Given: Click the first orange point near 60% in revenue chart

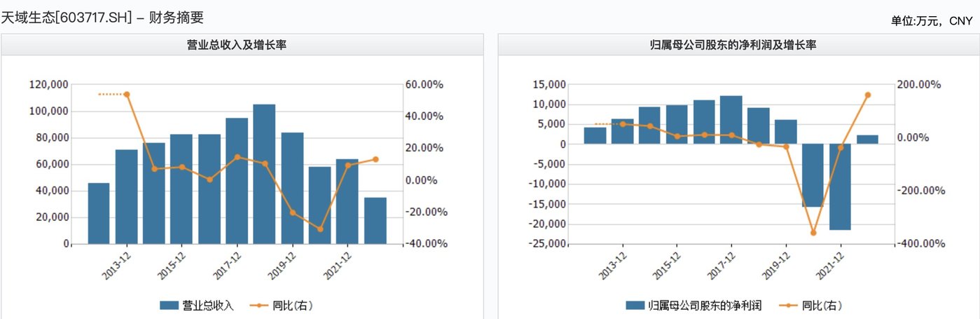Looking at the screenshot, I should [x=127, y=94].
